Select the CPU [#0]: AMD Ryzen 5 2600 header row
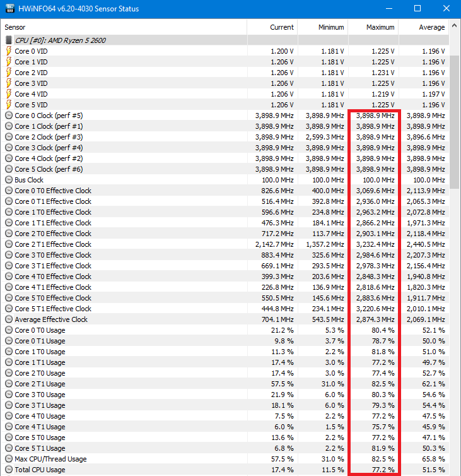The height and width of the screenshot is (476, 461). click(225, 40)
